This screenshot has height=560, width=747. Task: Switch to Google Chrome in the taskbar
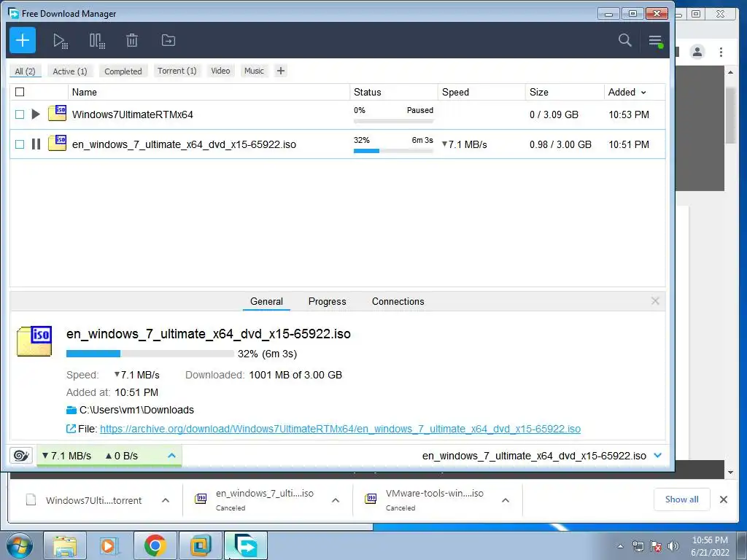coord(155,545)
